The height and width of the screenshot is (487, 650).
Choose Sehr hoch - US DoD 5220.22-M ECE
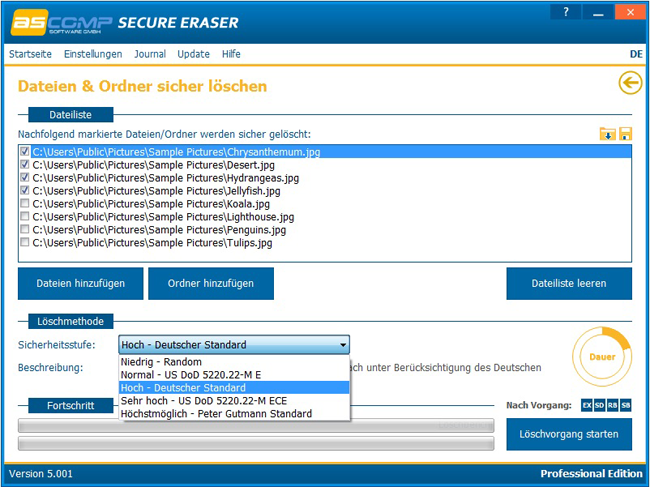coord(234,401)
